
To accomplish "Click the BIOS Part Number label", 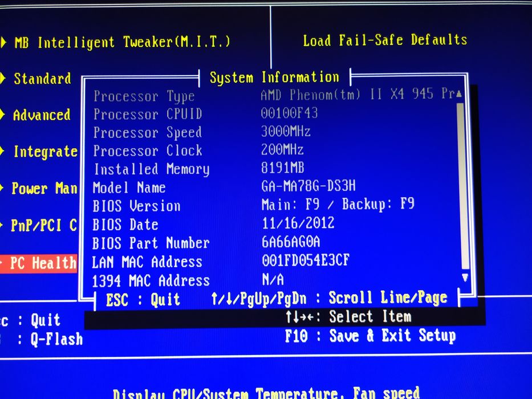I will 151,243.
